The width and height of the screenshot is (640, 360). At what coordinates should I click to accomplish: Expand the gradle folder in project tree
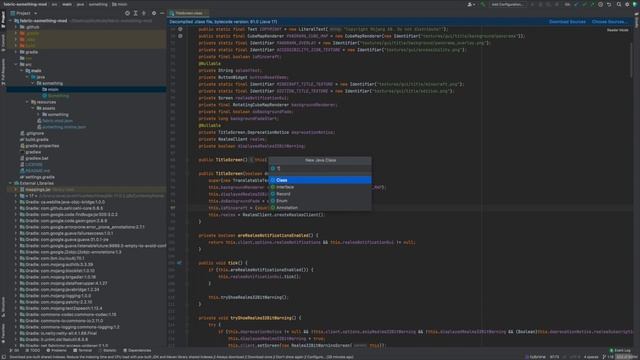[16, 52]
